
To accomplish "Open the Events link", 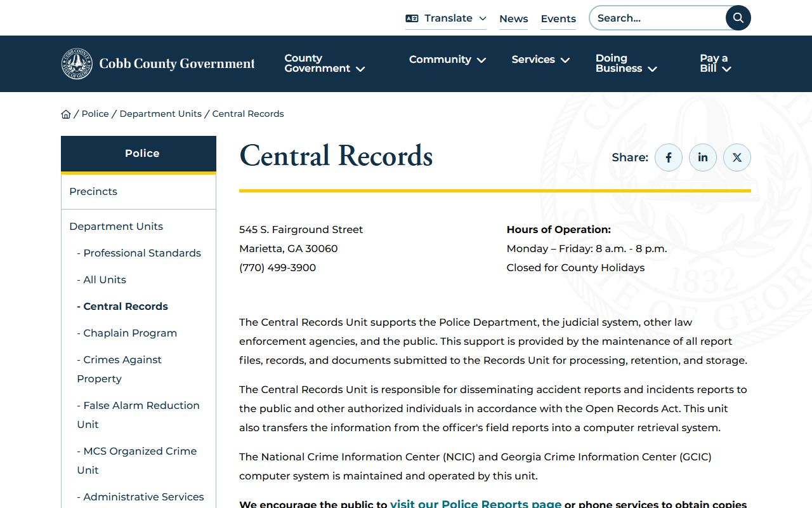I will point(558,19).
